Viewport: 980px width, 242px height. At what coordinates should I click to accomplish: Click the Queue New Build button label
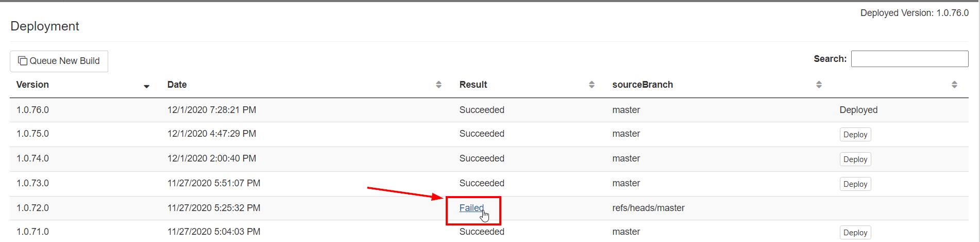[64, 61]
